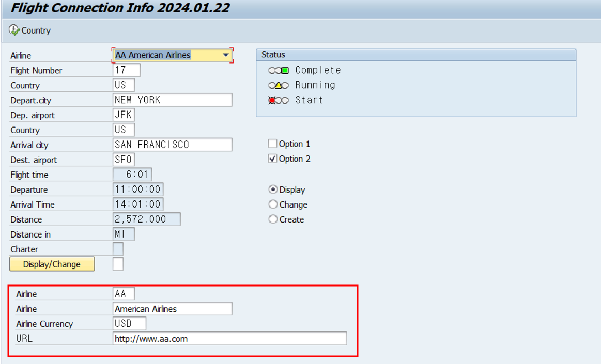Click the Arrival city field SAN FRANCISCO

tap(173, 145)
